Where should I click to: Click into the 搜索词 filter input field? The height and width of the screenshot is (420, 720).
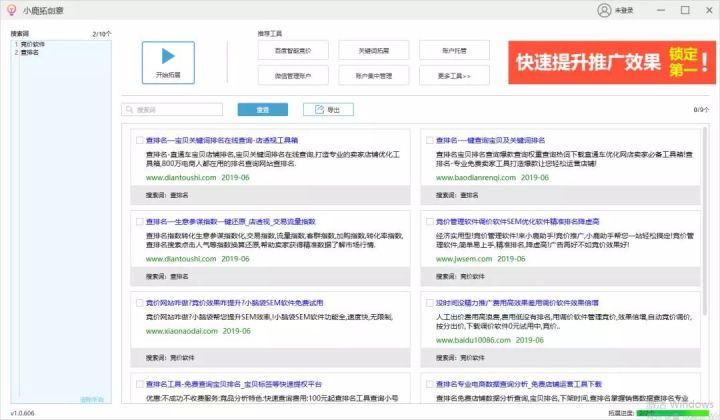pos(172,109)
